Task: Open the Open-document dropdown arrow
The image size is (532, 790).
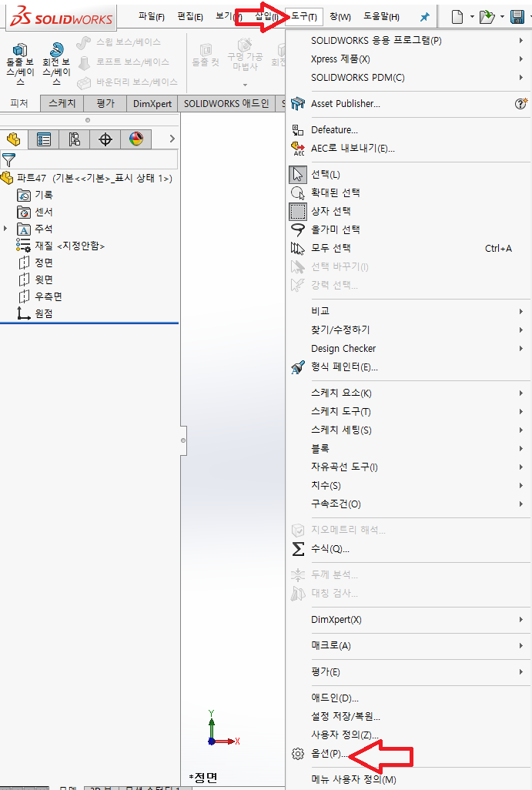Action: coord(502,17)
